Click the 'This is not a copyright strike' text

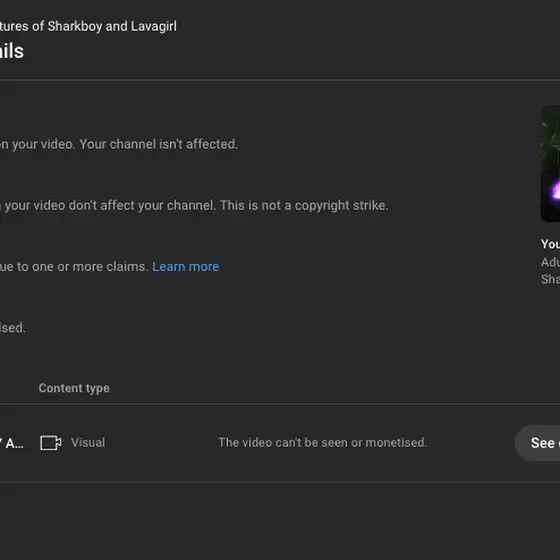[304, 206]
